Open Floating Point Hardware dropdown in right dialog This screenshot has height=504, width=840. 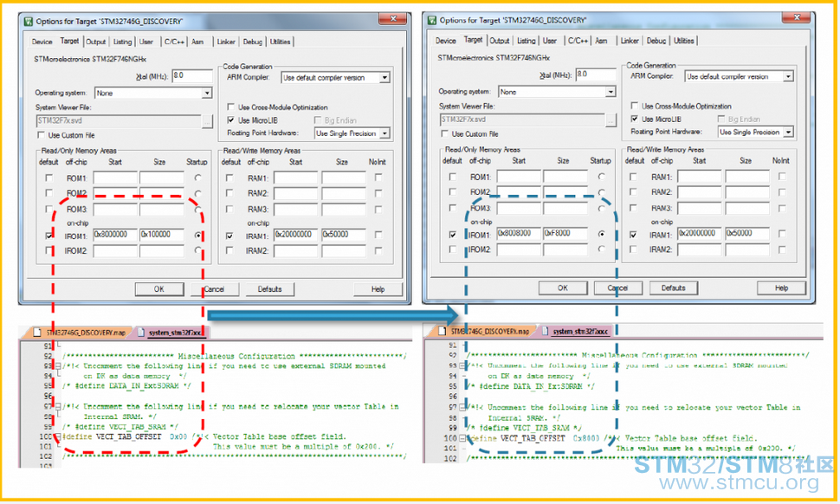pos(788,132)
